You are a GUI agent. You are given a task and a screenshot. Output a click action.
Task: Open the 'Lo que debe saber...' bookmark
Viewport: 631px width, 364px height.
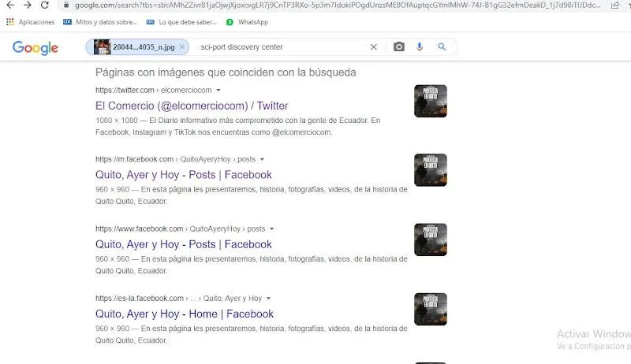181,22
